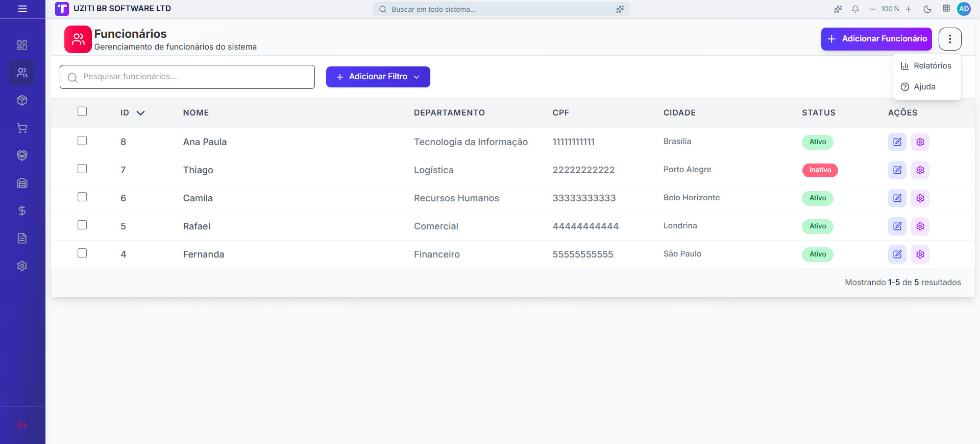Click the shopping cart sidebar icon
980x444 pixels.
pos(22,128)
